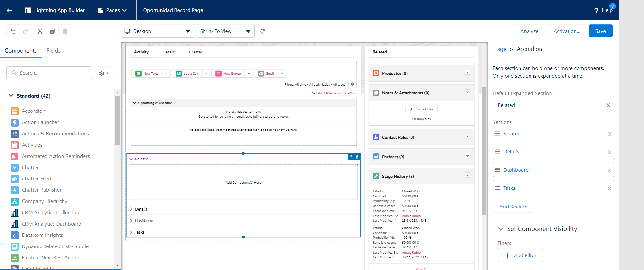Viewport: 644px width, 270px height.
Task: Open the Activation settings
Action: pyautogui.click(x=567, y=31)
